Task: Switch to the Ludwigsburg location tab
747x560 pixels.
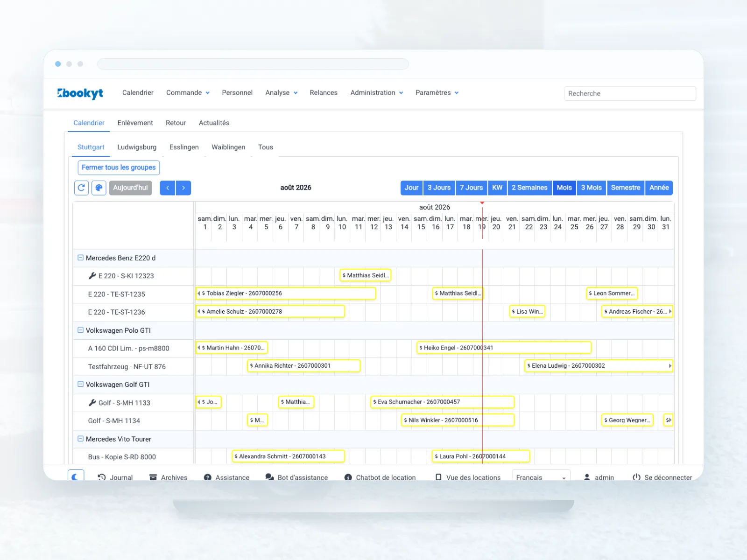Action: 137,147
